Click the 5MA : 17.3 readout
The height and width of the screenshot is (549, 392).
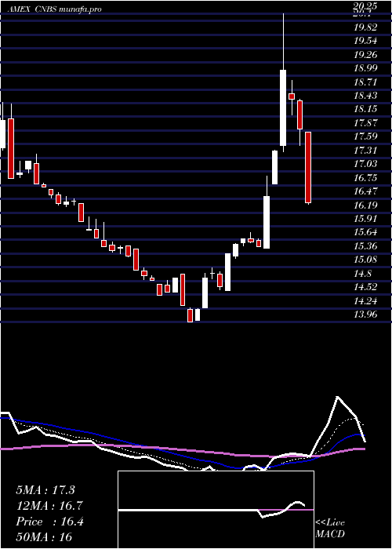pos(45,490)
